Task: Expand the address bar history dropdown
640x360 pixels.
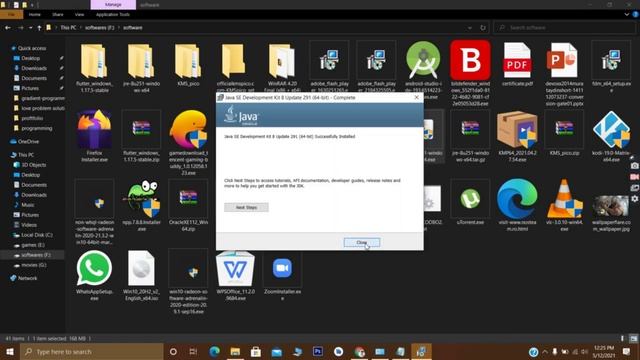Action: (470, 28)
